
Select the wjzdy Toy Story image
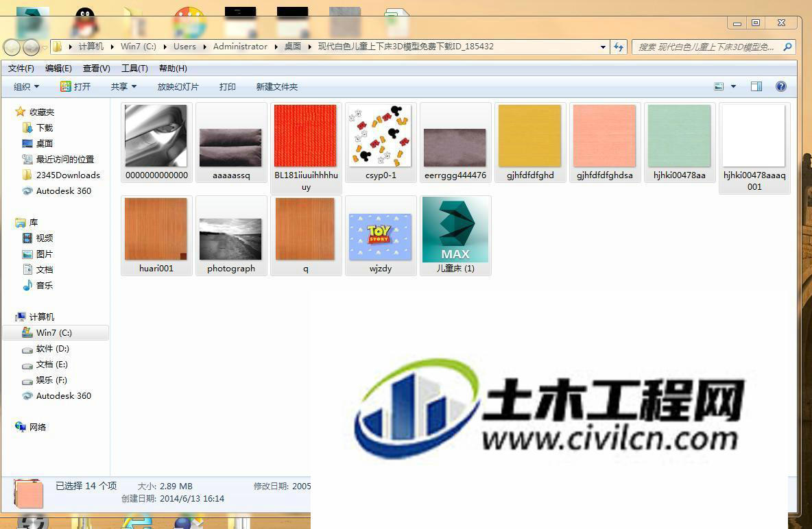tap(381, 236)
